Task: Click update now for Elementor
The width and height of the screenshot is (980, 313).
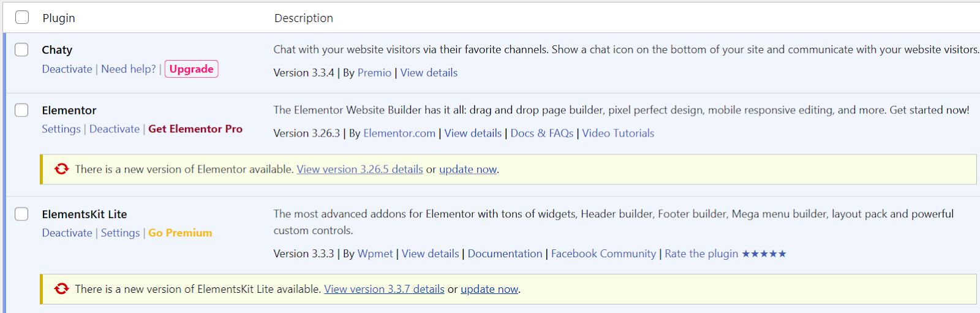Action: coord(468,170)
